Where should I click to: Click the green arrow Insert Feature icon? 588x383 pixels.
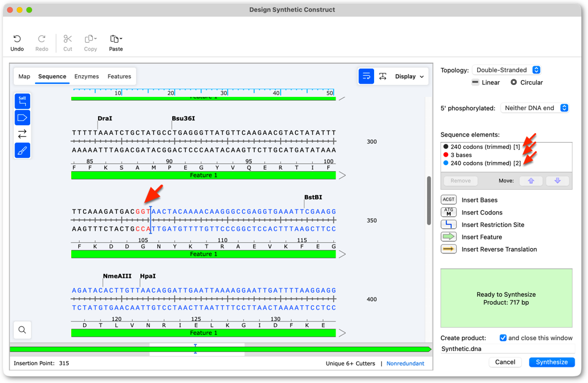(448, 237)
